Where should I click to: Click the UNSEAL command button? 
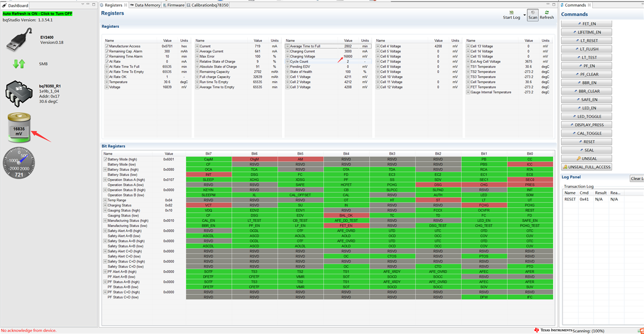tap(587, 158)
